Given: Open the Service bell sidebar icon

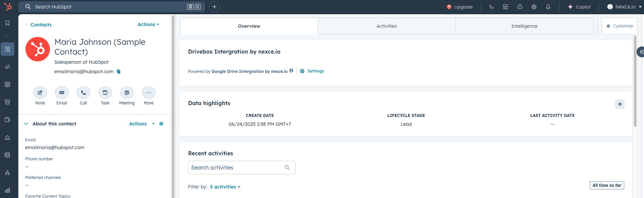Looking at the screenshot, I should click(7, 137).
